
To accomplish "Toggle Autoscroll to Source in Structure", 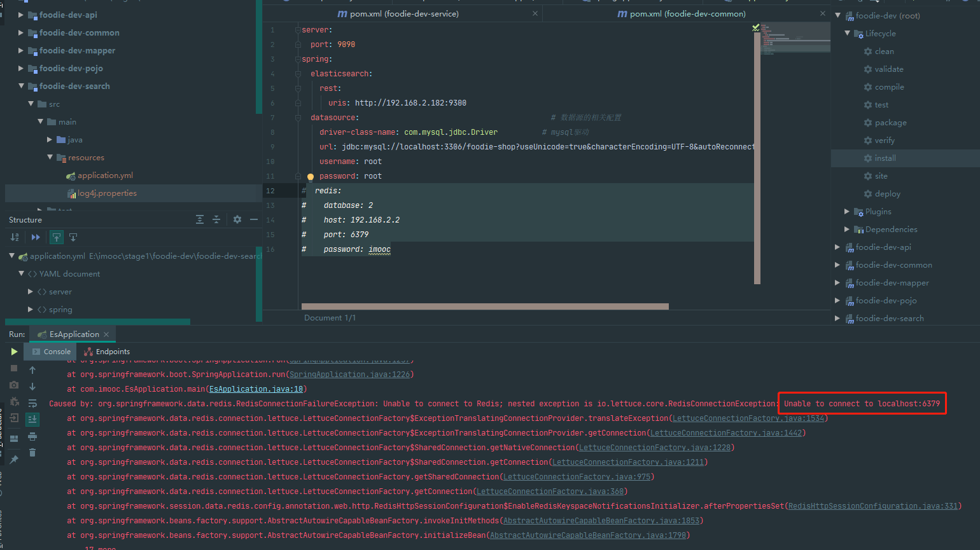I will tap(57, 237).
